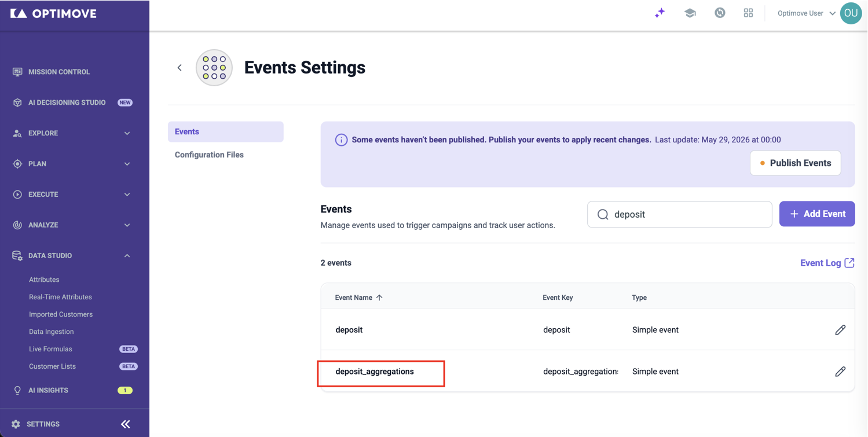Select the deposit event name
The height and width of the screenshot is (437, 868).
click(x=349, y=330)
